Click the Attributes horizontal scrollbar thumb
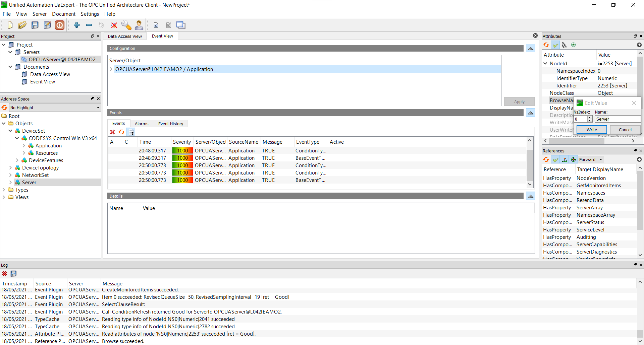644x345 pixels. 577,141
